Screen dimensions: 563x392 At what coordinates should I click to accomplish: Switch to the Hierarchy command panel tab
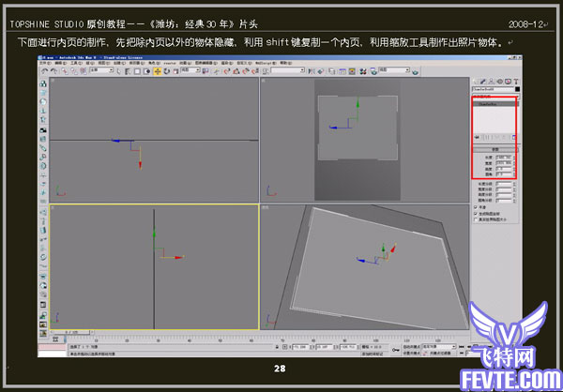click(x=491, y=82)
